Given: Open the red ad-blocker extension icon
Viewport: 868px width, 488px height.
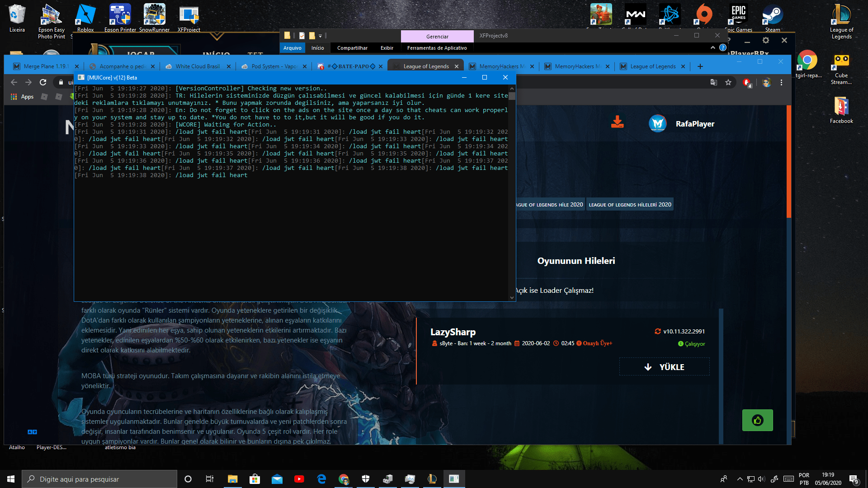Looking at the screenshot, I should point(747,83).
